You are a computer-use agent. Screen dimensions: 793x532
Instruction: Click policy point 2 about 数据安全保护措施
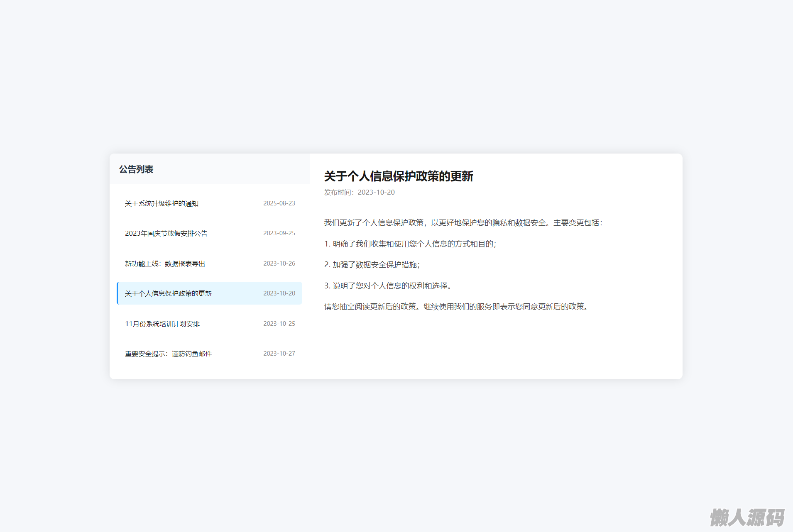(372, 265)
